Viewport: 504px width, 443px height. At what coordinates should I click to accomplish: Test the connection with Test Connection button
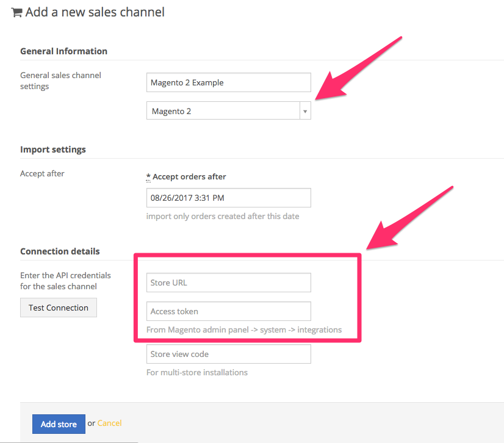[59, 308]
